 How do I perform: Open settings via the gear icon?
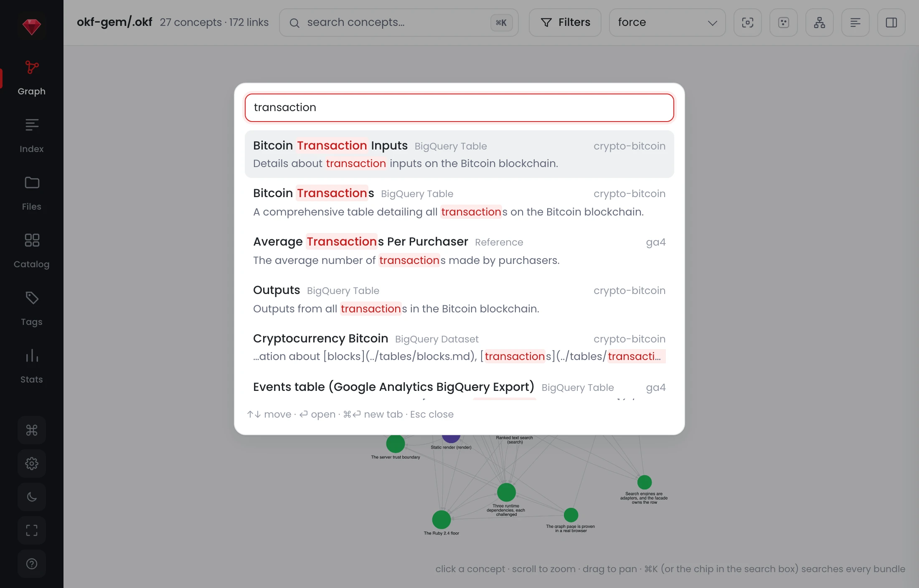32,464
